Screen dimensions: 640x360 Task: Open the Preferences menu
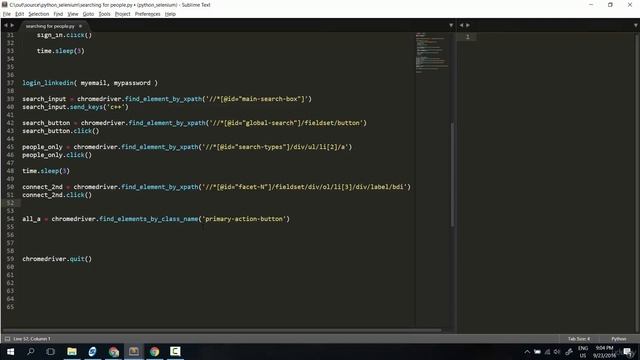pyautogui.click(x=147, y=14)
